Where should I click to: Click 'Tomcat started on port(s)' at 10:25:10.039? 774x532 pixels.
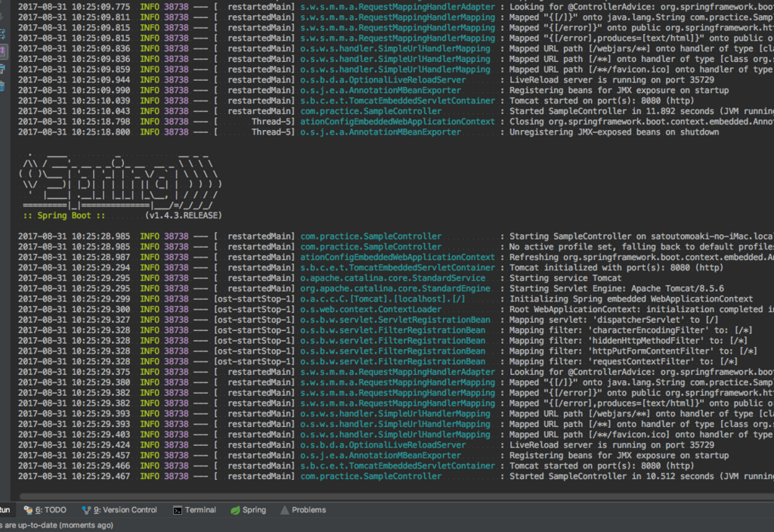coord(602,101)
